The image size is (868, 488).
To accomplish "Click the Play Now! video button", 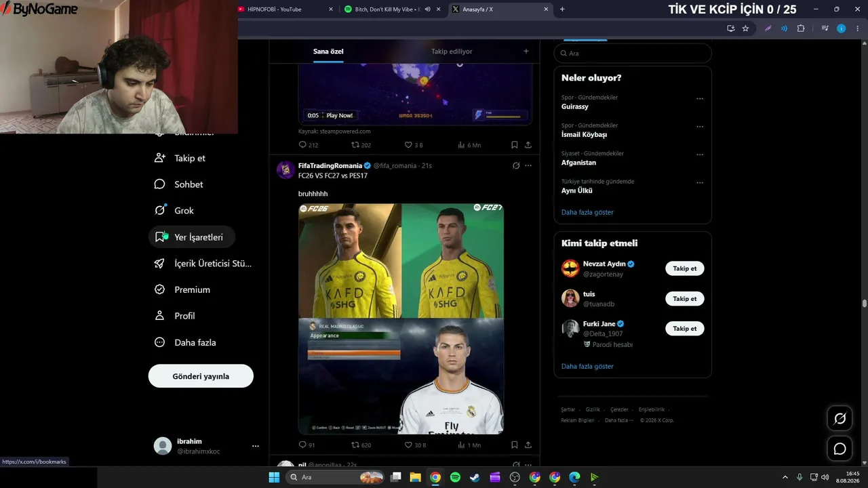I will [340, 115].
